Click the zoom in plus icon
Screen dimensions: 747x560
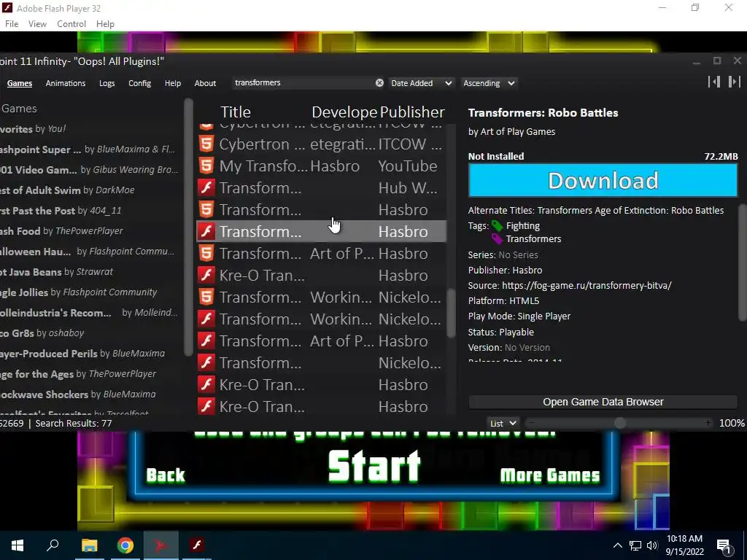pyautogui.click(x=708, y=423)
